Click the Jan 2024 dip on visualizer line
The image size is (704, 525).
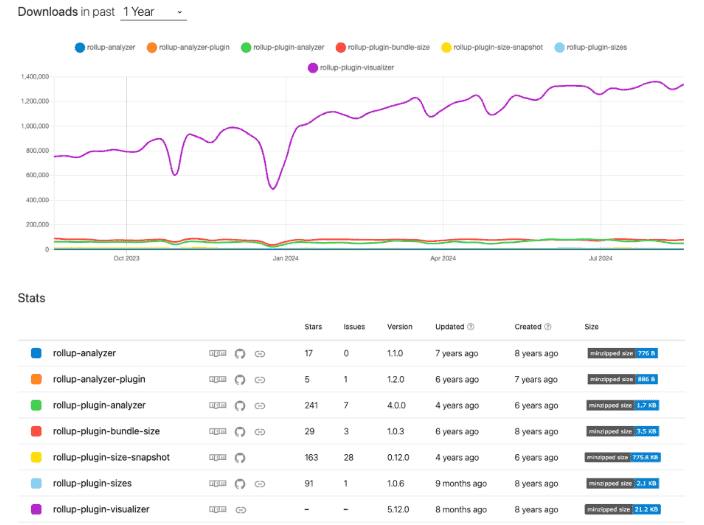pyautogui.click(x=272, y=188)
